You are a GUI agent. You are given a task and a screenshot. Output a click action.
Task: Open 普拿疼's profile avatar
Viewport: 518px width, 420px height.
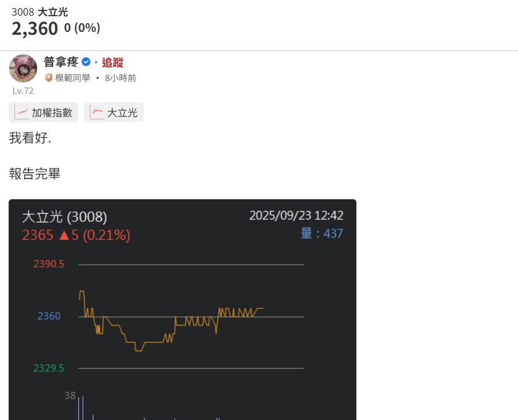[23, 68]
